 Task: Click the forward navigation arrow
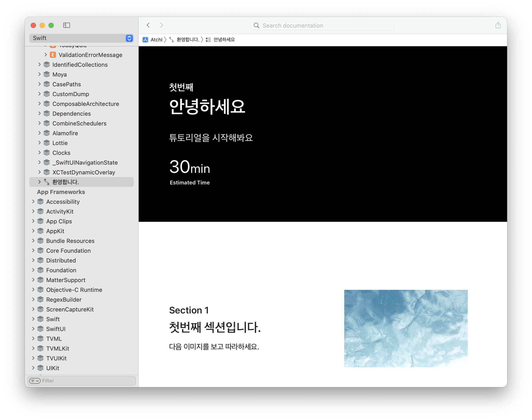pos(161,25)
